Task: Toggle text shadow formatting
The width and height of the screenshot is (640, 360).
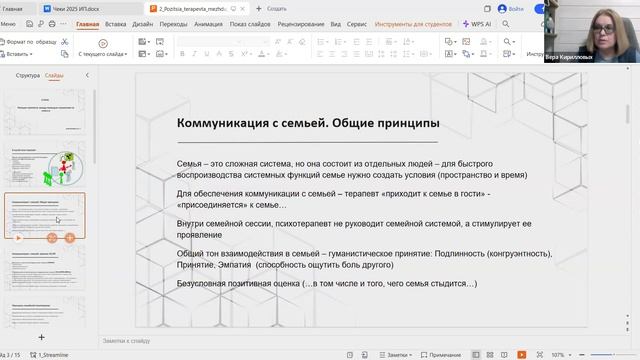Action: pyautogui.click(x=219, y=54)
